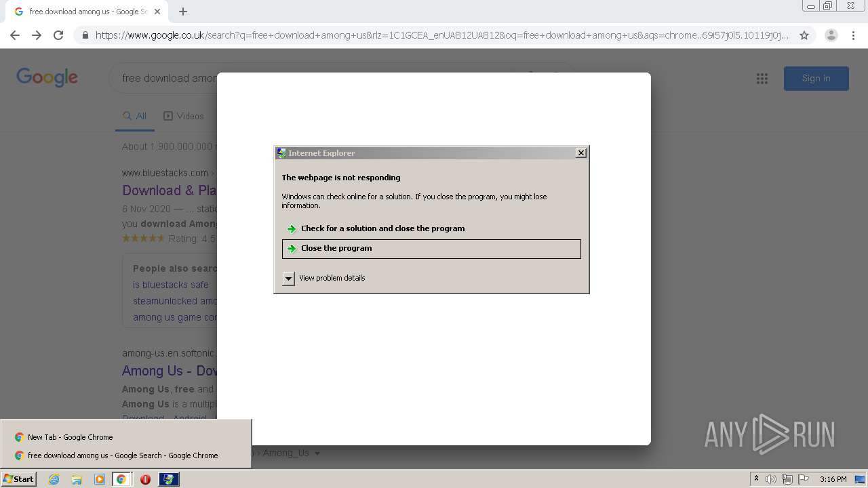Close the Internet Explorer dialog with X
868x488 pixels.
click(x=581, y=153)
